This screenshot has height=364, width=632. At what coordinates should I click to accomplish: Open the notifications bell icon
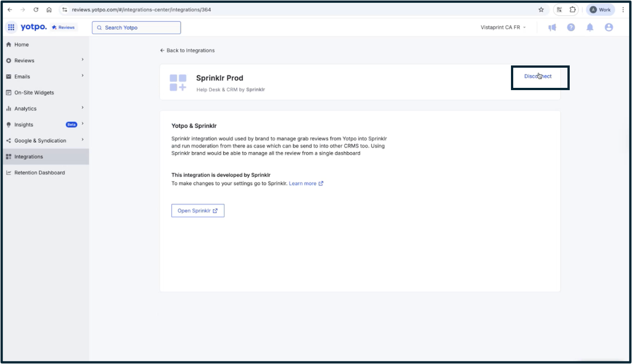pos(590,27)
